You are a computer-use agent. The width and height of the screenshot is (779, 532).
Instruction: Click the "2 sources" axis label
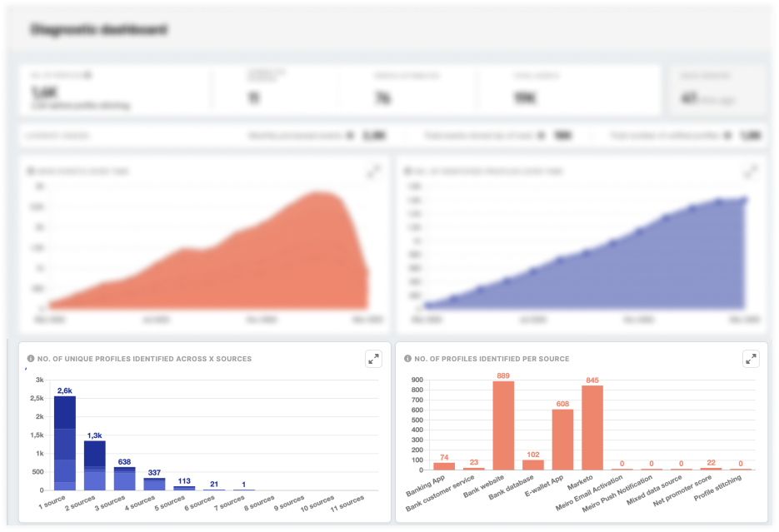[79, 502]
